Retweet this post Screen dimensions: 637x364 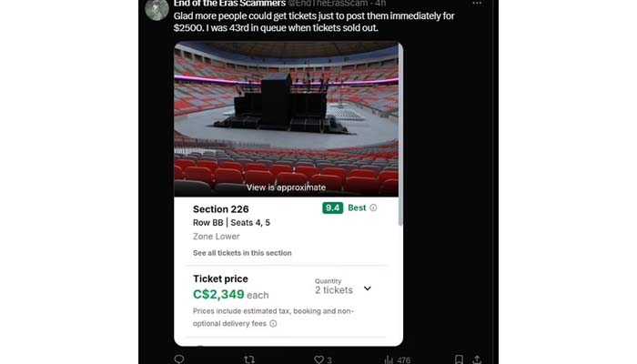point(249,359)
